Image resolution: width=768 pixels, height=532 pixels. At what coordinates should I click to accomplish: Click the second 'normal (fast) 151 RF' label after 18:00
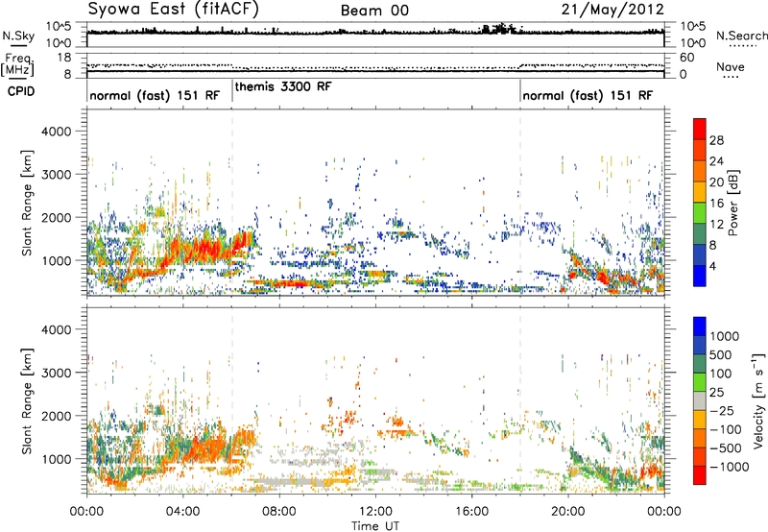pos(588,95)
